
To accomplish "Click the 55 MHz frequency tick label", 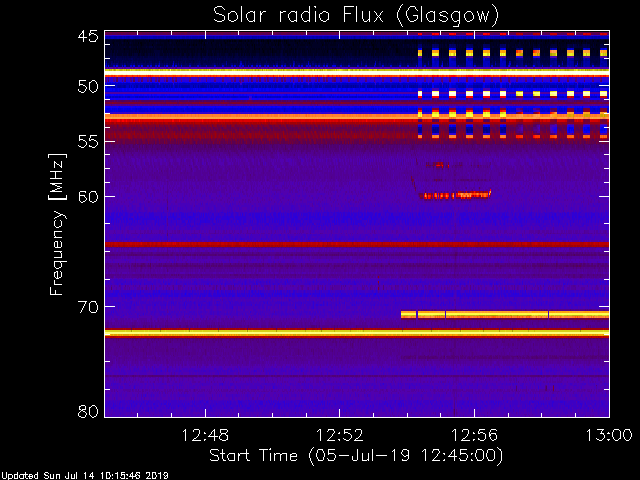I will coord(87,143).
